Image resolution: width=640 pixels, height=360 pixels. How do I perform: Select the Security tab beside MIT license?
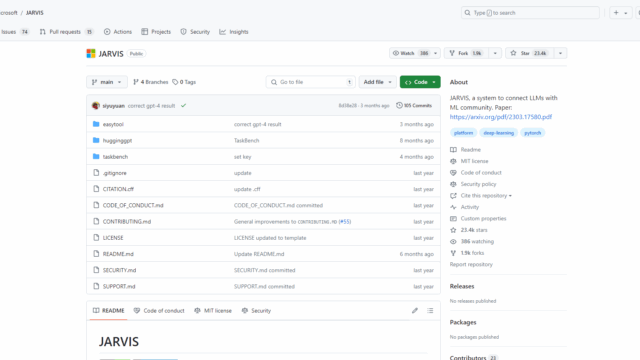pyautogui.click(x=256, y=311)
